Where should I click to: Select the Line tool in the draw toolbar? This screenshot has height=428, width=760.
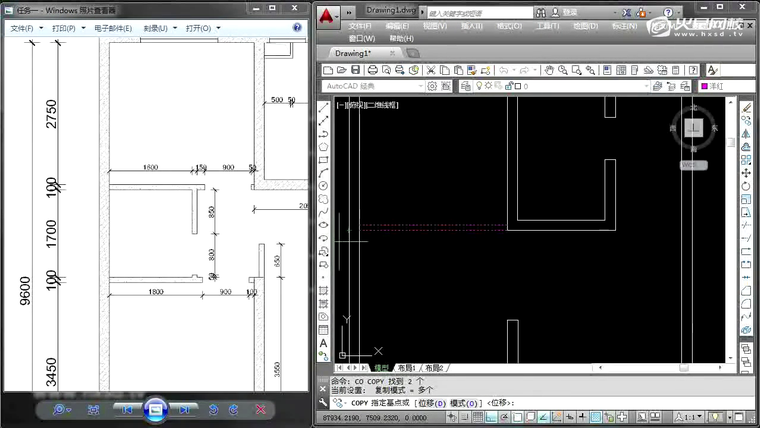coord(324,107)
